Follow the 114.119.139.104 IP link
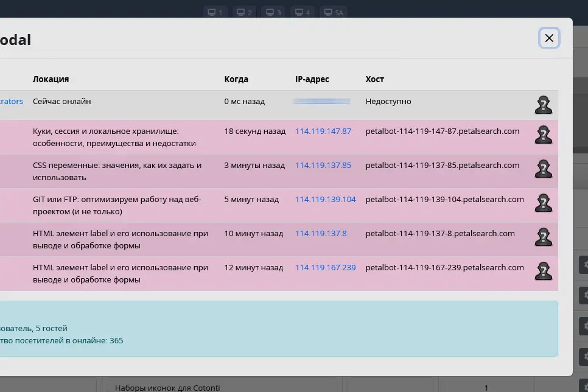 pyautogui.click(x=325, y=199)
